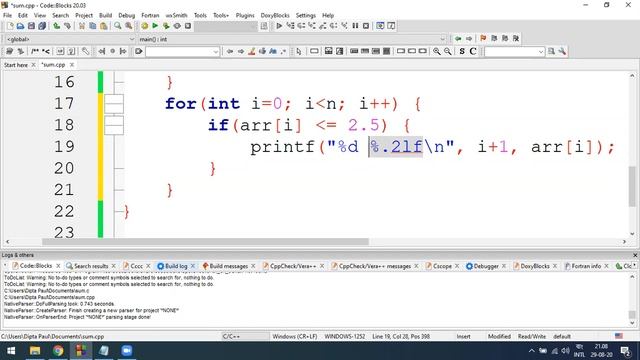Open the File menu
The image size is (640, 360).
[7, 16]
